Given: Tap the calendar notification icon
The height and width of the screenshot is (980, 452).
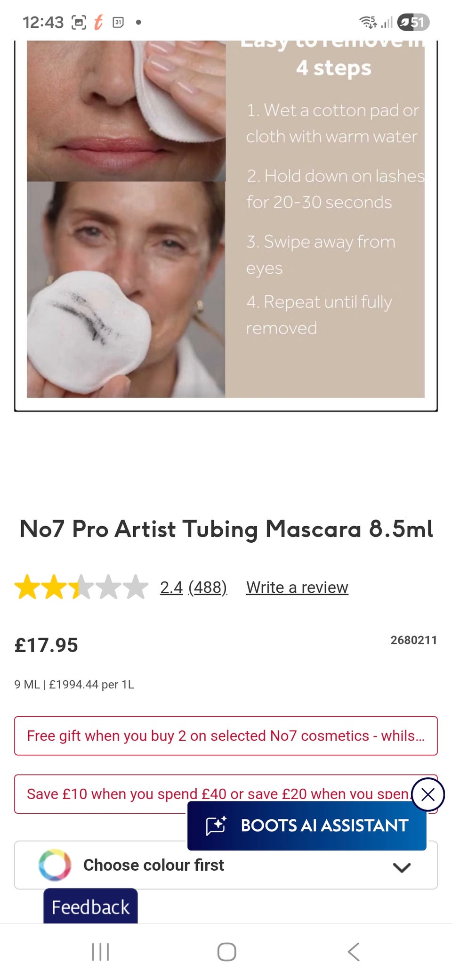Looking at the screenshot, I should (118, 22).
